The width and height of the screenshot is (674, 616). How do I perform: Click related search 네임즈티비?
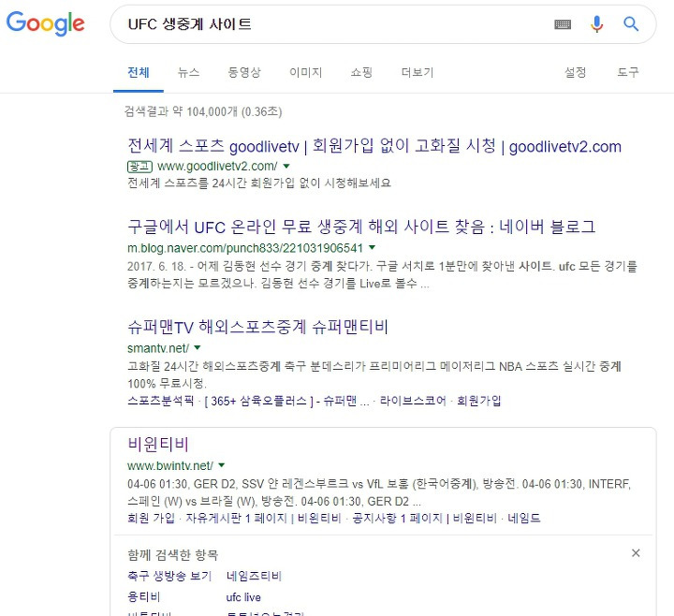click(254, 576)
